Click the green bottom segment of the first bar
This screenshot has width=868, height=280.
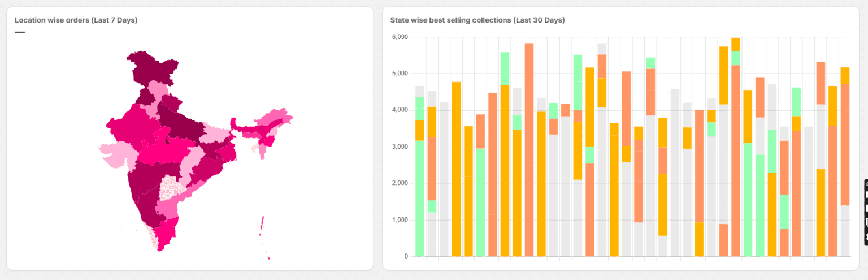tap(420, 199)
